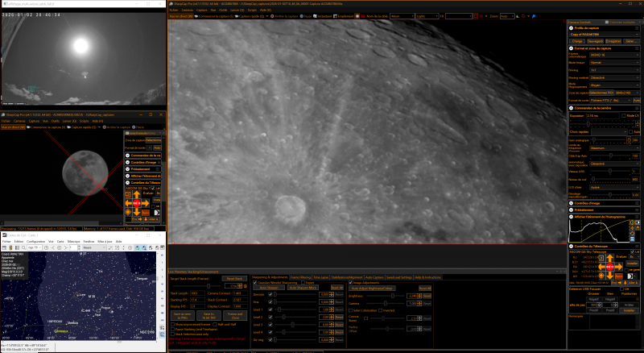The image size is (644, 353).
Task: Click the Reset Stack button
Action: [x=234, y=279]
